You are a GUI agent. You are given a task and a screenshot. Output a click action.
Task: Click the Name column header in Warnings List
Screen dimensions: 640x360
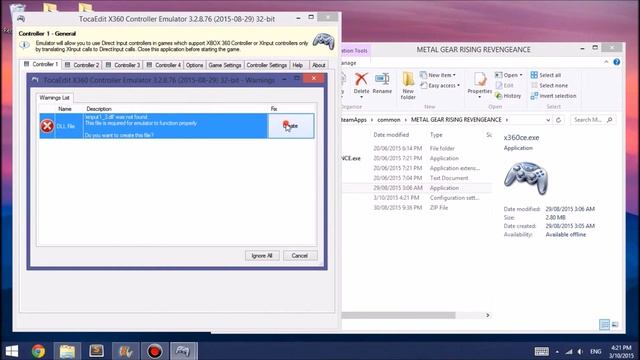(65, 109)
